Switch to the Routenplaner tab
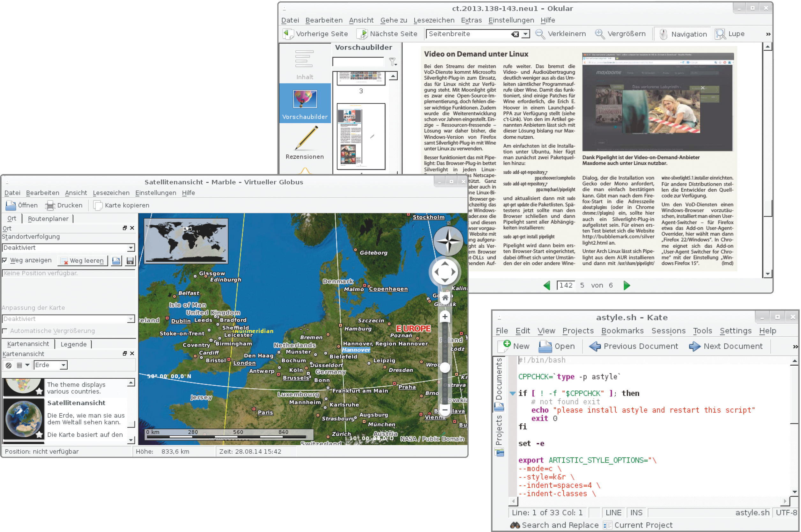The width and height of the screenshot is (801, 532). (48, 218)
